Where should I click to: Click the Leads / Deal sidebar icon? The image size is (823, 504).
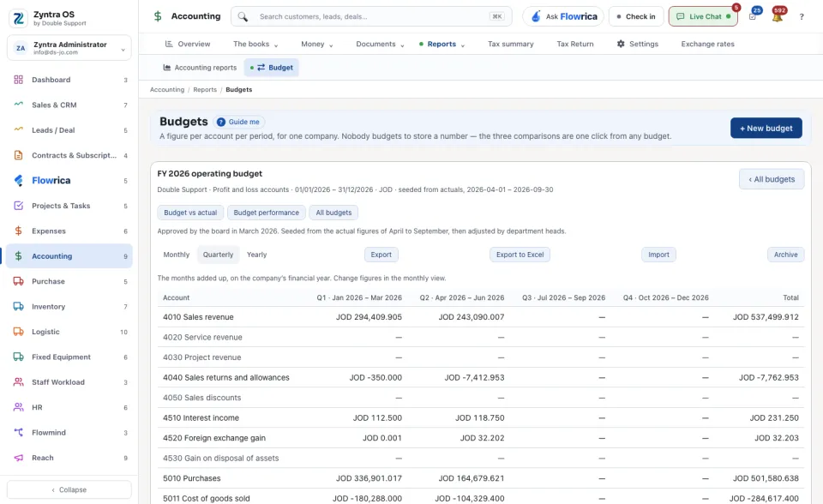click(x=18, y=130)
